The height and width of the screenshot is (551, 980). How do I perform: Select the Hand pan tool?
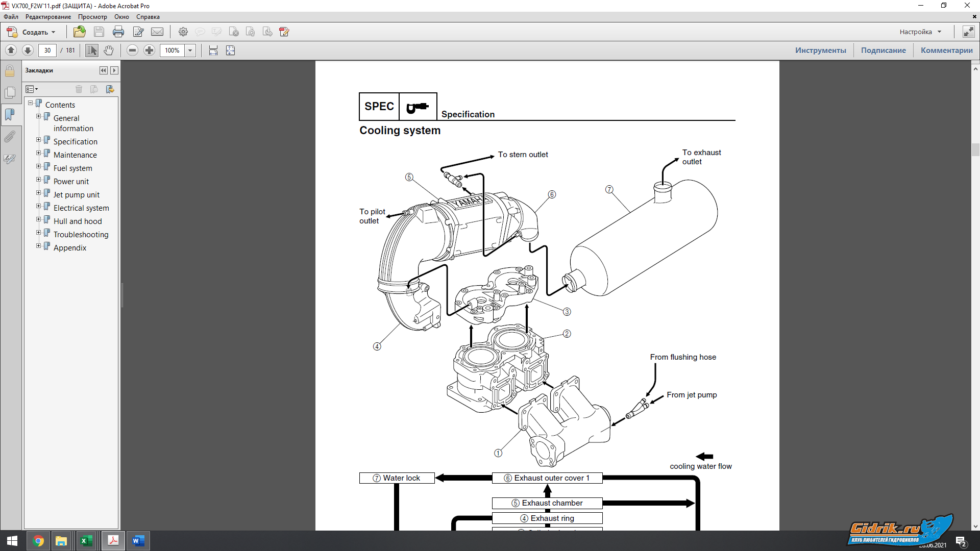point(109,51)
